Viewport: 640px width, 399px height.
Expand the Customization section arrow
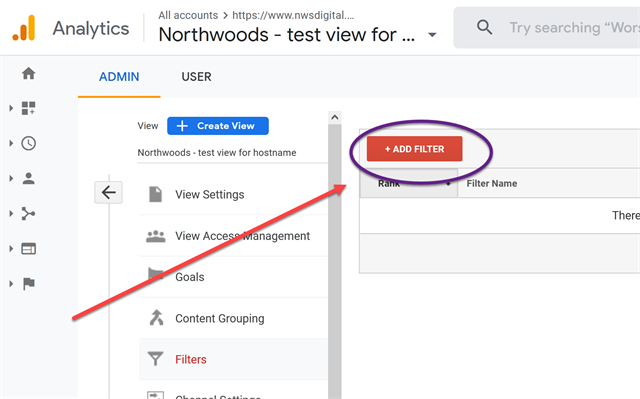tap(11, 108)
